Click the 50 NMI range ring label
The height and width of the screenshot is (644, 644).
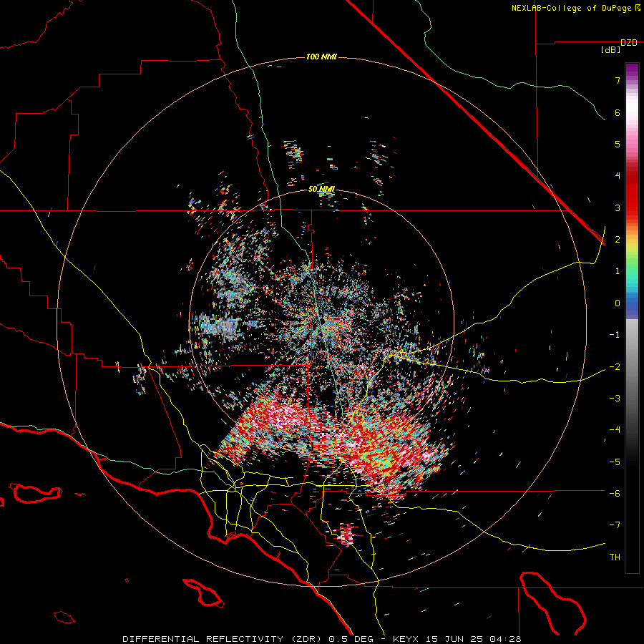321,190
